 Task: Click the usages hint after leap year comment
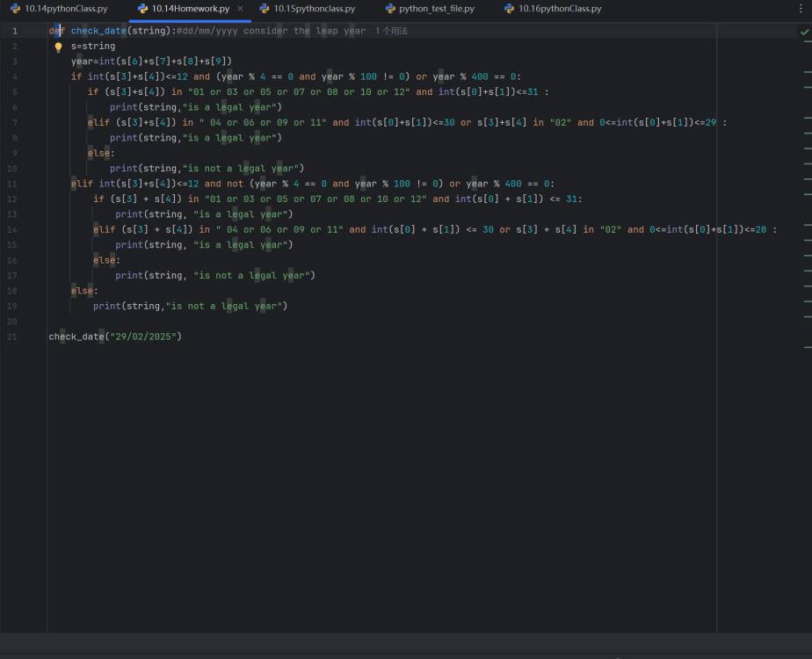(x=391, y=31)
